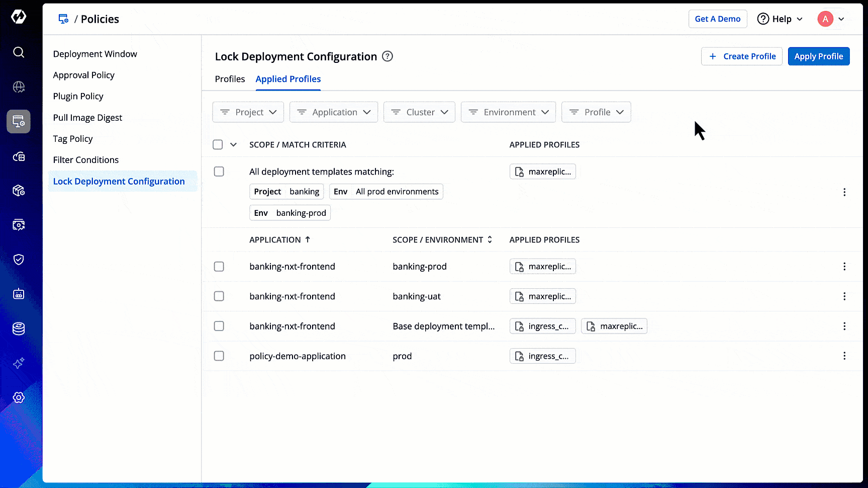Switch to the Profiles tab

pos(230,79)
